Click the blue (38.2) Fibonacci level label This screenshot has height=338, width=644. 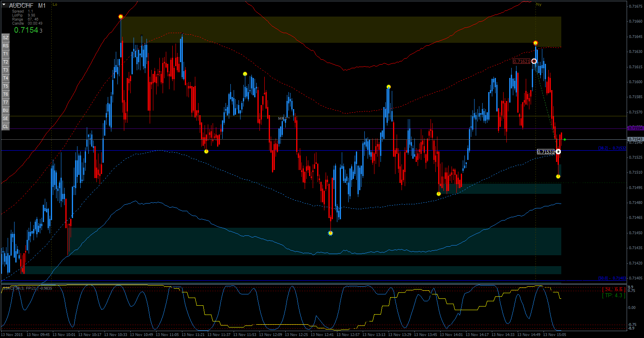tap(612, 148)
